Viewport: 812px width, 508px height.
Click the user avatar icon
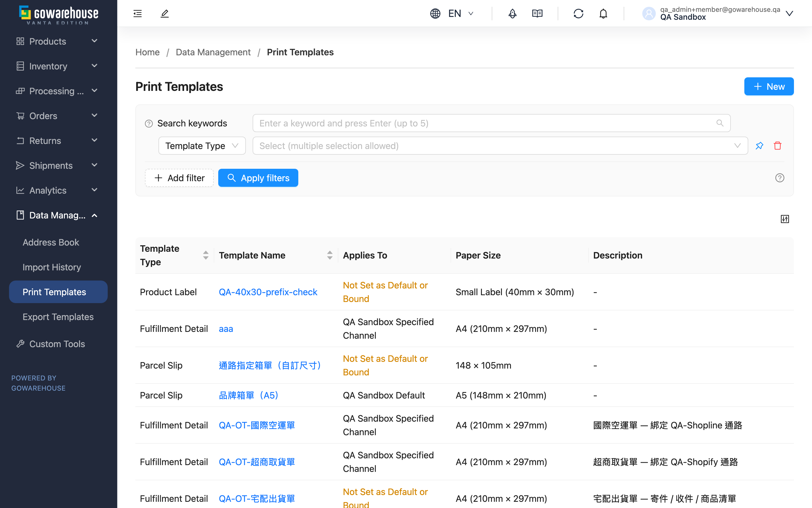coord(648,14)
